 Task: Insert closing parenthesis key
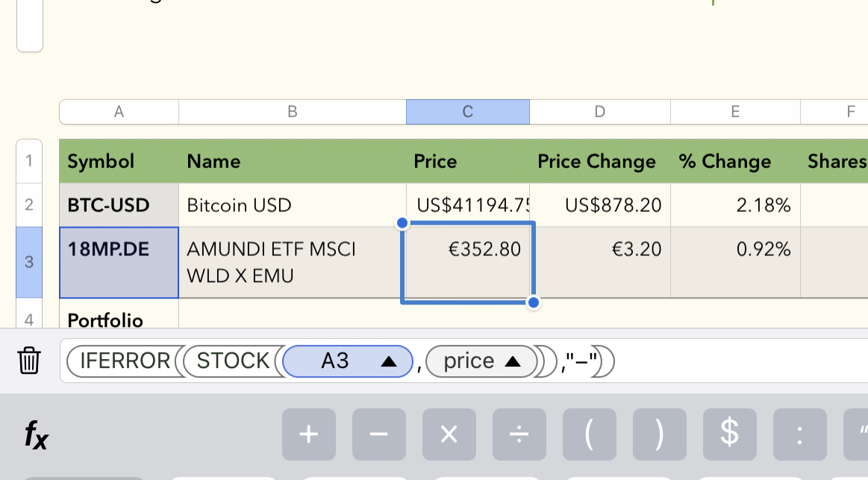[x=659, y=434]
